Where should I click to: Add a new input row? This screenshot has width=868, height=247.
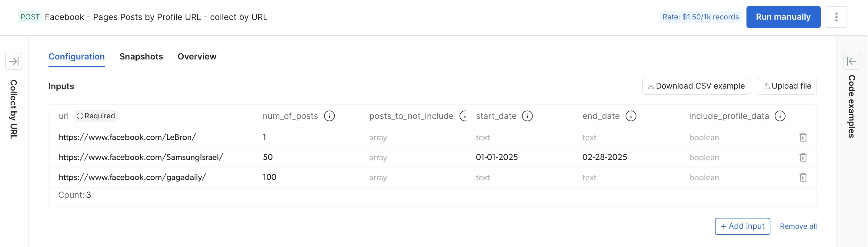click(742, 226)
